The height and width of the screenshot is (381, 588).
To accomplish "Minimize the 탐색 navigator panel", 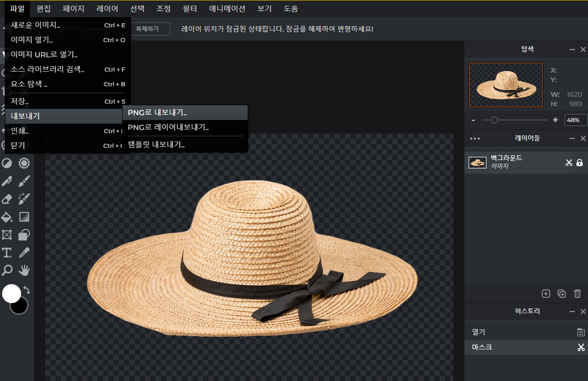I will coord(572,49).
